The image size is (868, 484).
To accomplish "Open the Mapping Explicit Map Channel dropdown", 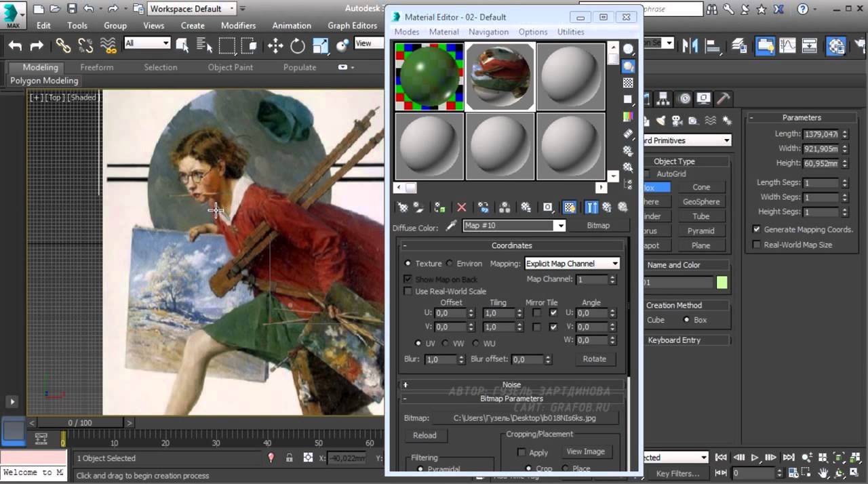I will tap(572, 264).
